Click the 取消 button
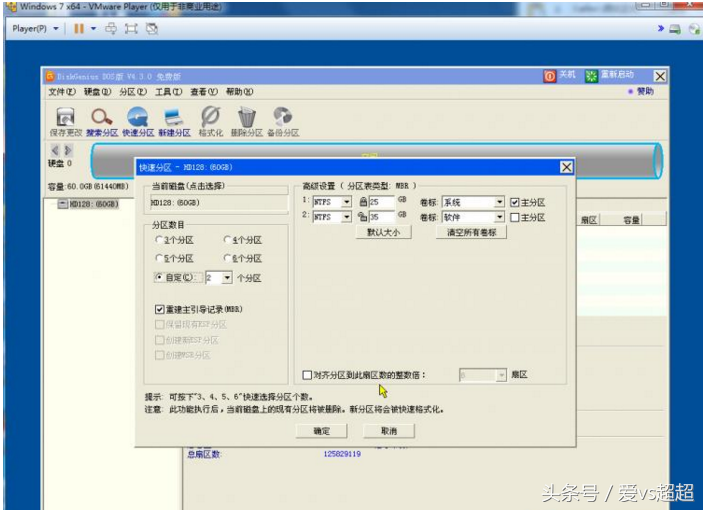Screen dimensions: 707x510 coord(389,431)
